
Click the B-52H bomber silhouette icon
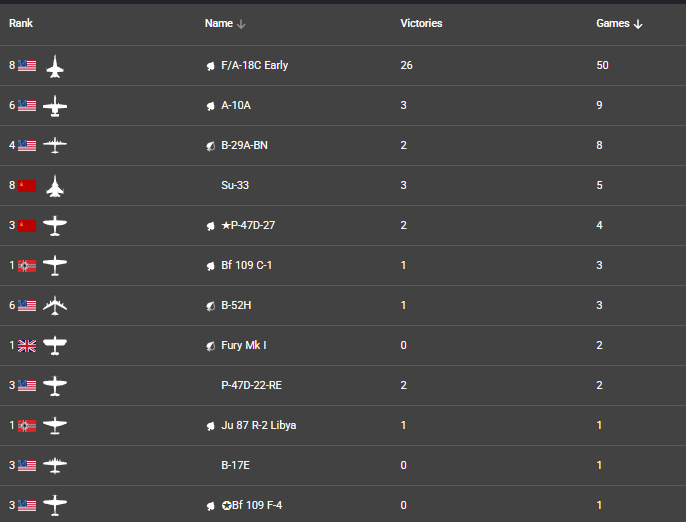click(55, 305)
